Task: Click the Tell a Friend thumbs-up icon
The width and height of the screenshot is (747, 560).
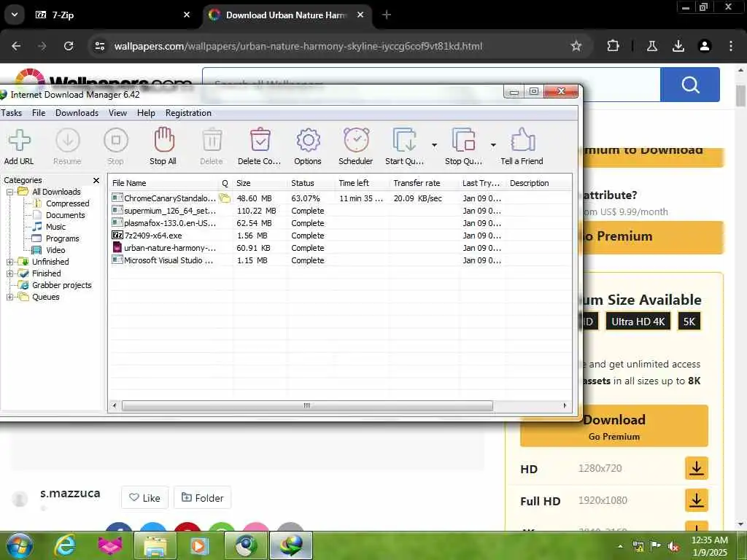Action: [x=522, y=140]
